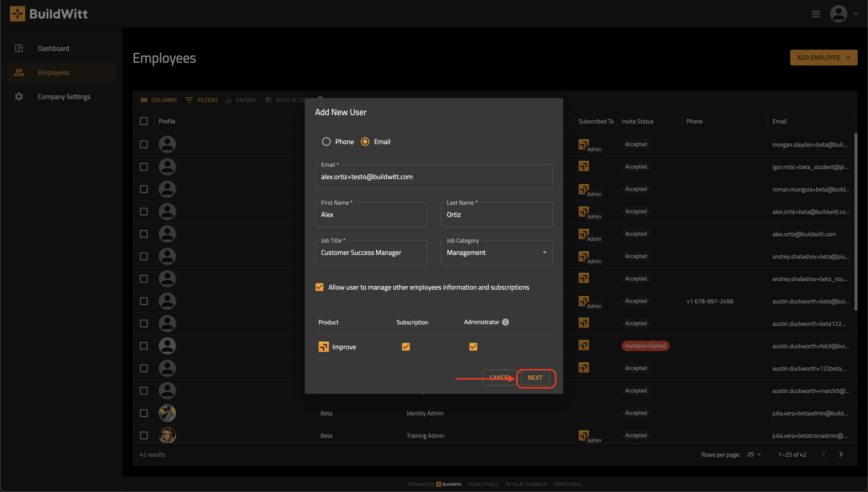Click the FILTERS lines icon

click(x=189, y=100)
